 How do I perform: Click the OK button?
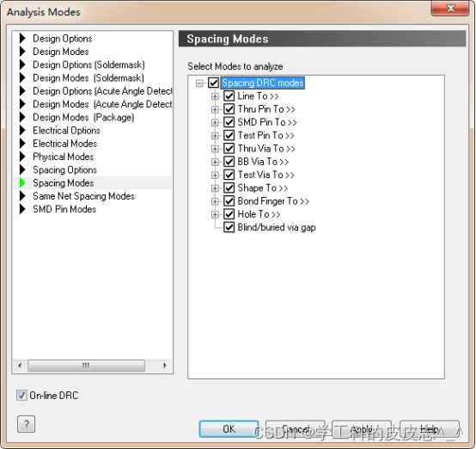[x=229, y=428]
